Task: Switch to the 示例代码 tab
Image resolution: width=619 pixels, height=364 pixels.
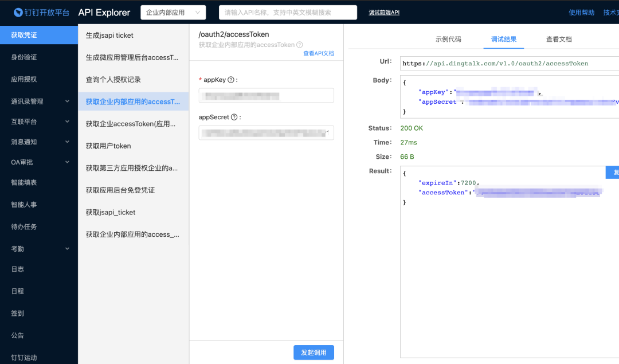Action: click(x=448, y=39)
